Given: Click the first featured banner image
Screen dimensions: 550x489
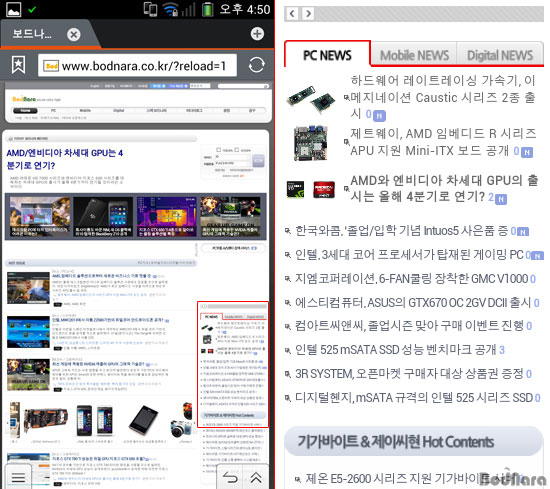Looking at the screenshot, I should coord(39,216).
